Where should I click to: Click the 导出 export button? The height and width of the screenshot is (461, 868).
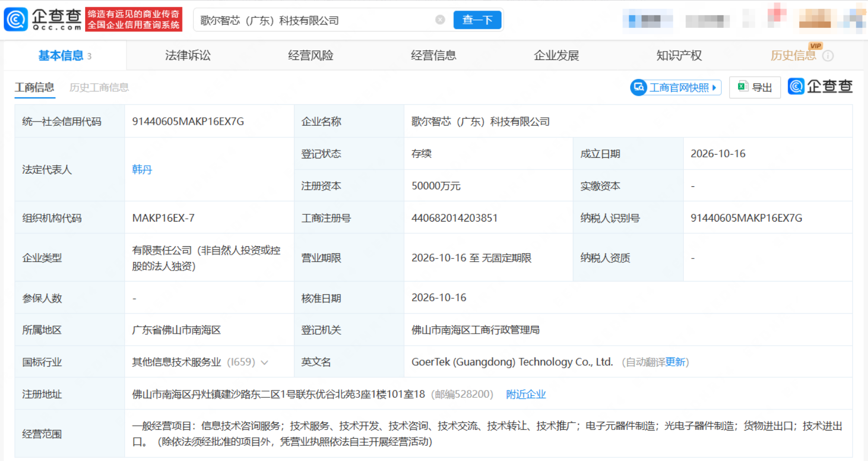[755, 87]
